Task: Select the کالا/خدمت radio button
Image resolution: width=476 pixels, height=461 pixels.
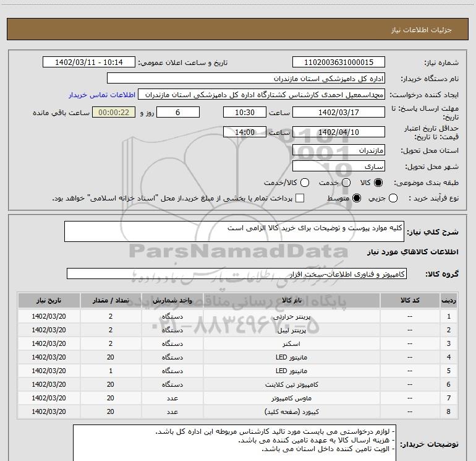Action: click(305, 183)
